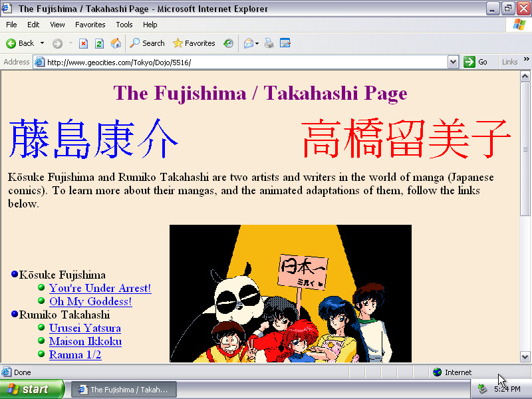Click the Stop loading icon
The width and height of the screenshot is (532, 399).
point(83,43)
